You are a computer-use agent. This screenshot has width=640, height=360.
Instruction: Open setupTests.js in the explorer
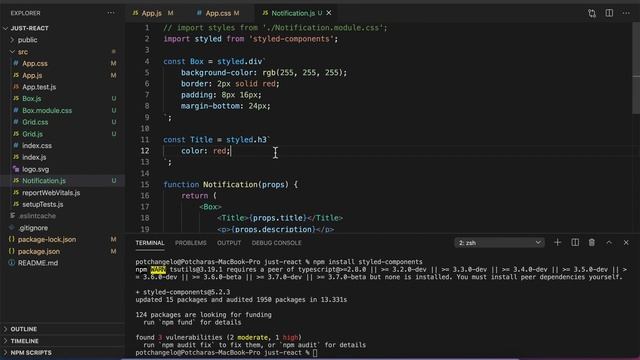(42, 204)
